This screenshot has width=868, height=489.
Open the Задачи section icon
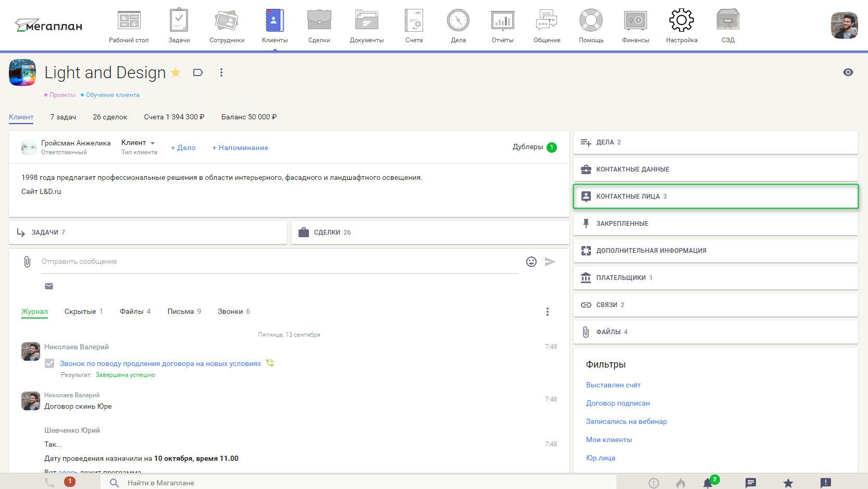pyautogui.click(x=179, y=20)
